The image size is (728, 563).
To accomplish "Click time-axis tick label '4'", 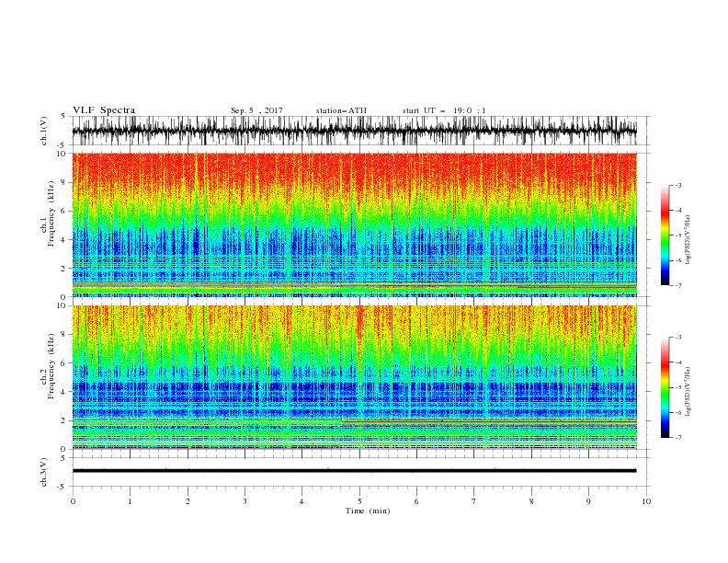I will click(x=301, y=501).
